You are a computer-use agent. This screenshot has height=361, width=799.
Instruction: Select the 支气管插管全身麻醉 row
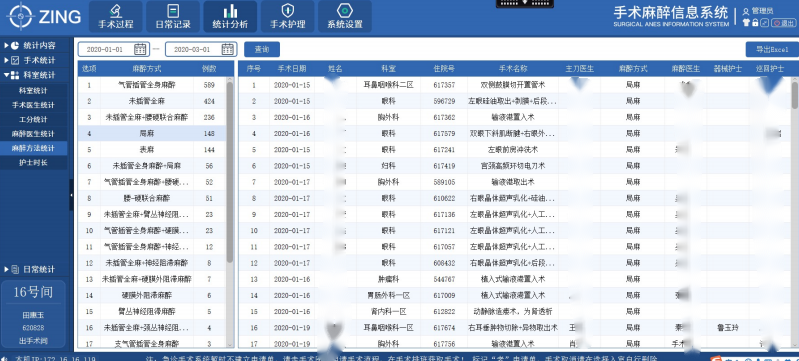pos(152,343)
